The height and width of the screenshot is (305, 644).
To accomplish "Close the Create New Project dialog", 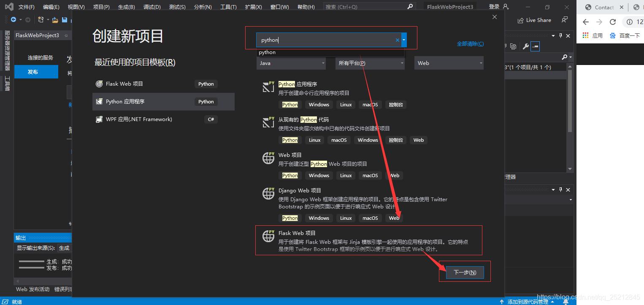I will click(495, 17).
